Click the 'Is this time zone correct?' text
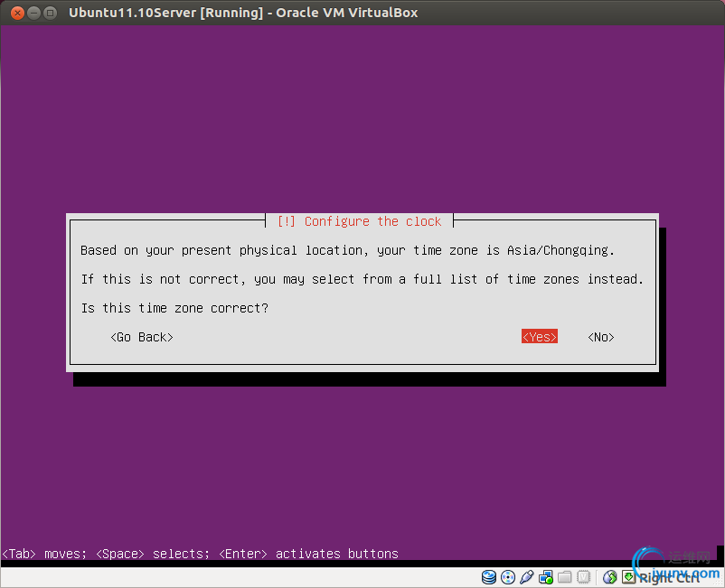The image size is (725, 588). point(174,308)
